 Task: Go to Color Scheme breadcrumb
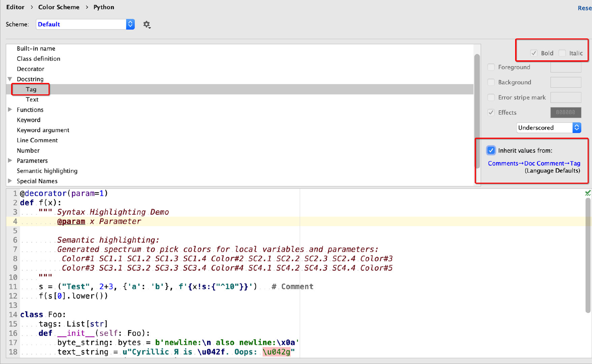click(59, 7)
